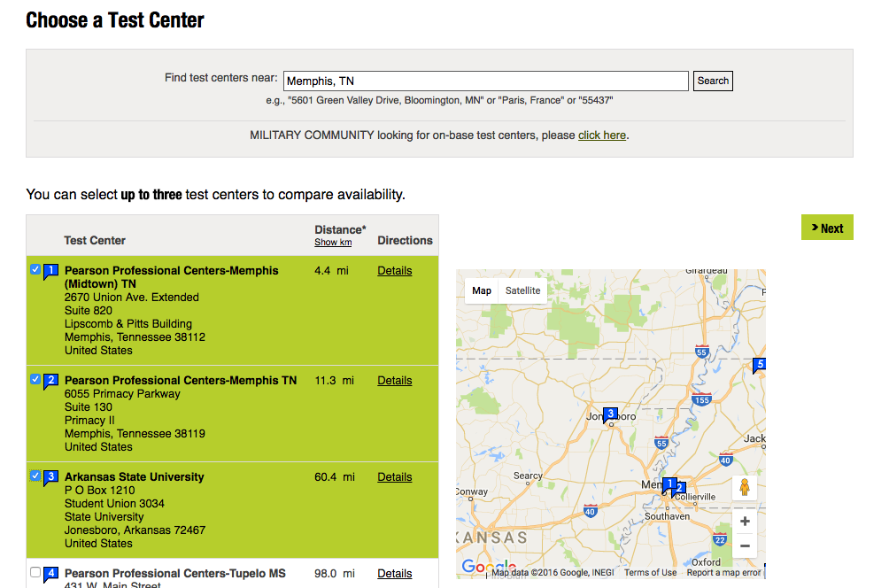This screenshot has width=889, height=588.
Task: Switch to Satellite view
Action: pos(522,290)
